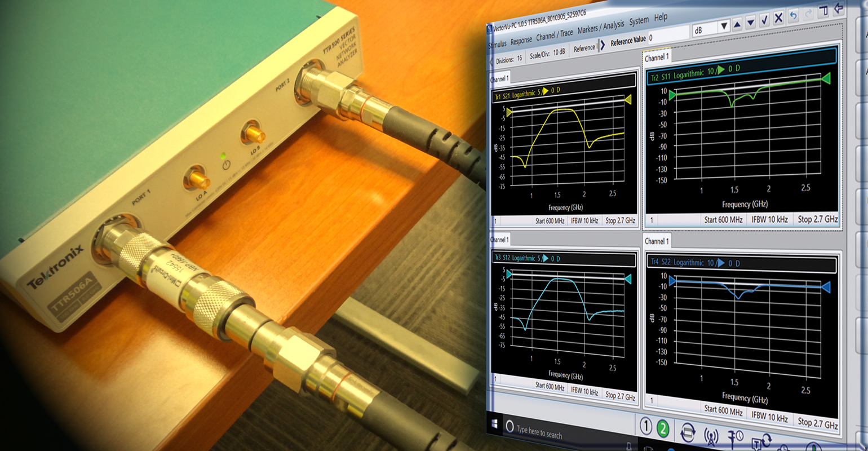Click the undo arrow on the top toolbar

794,16
